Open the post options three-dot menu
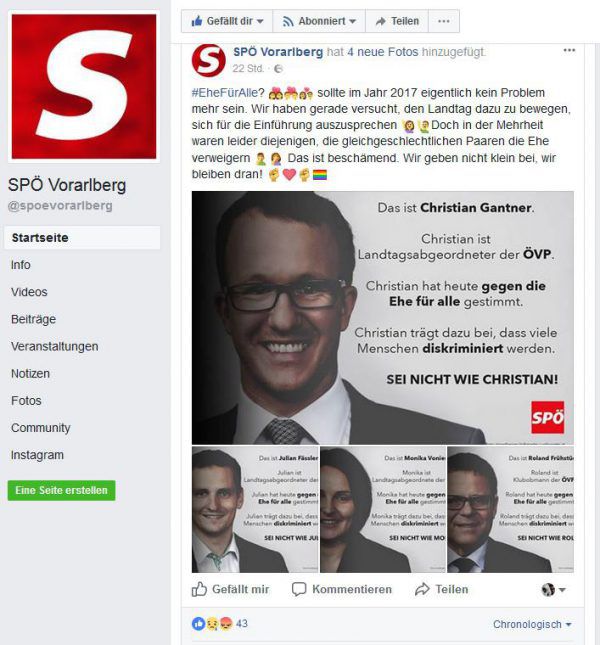This screenshot has width=600, height=645. coord(569,50)
